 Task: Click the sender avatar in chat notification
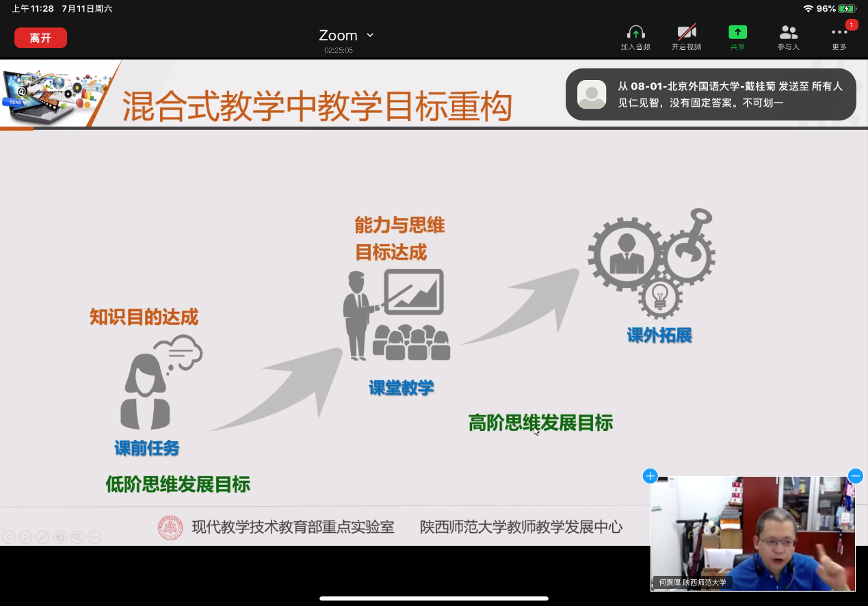click(x=592, y=94)
